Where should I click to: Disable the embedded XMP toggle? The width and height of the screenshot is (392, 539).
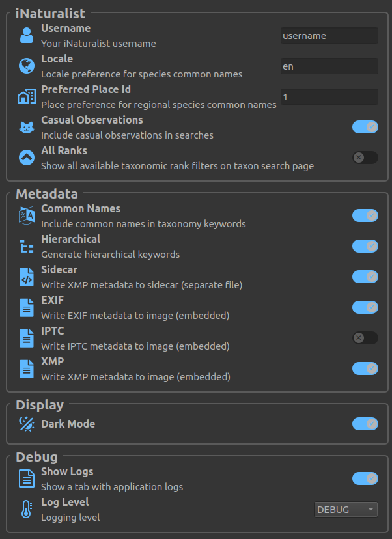(365, 368)
